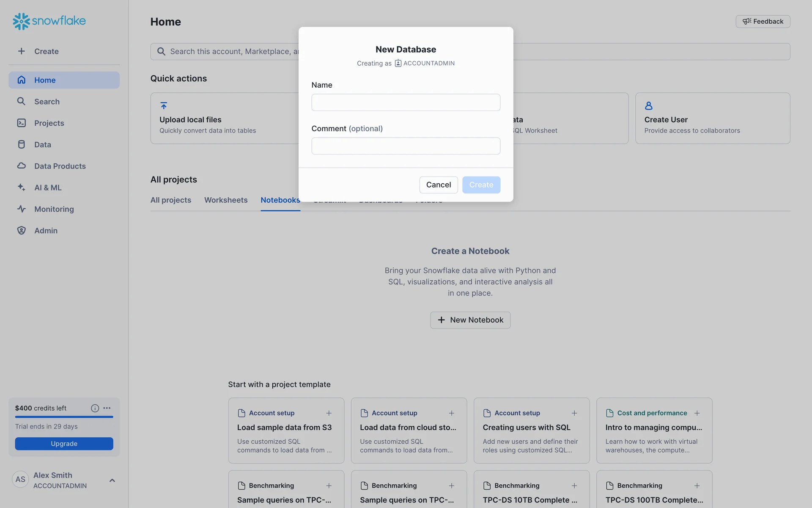Click the credits info icon
Viewport: 812px width, 508px height.
pos(95,408)
